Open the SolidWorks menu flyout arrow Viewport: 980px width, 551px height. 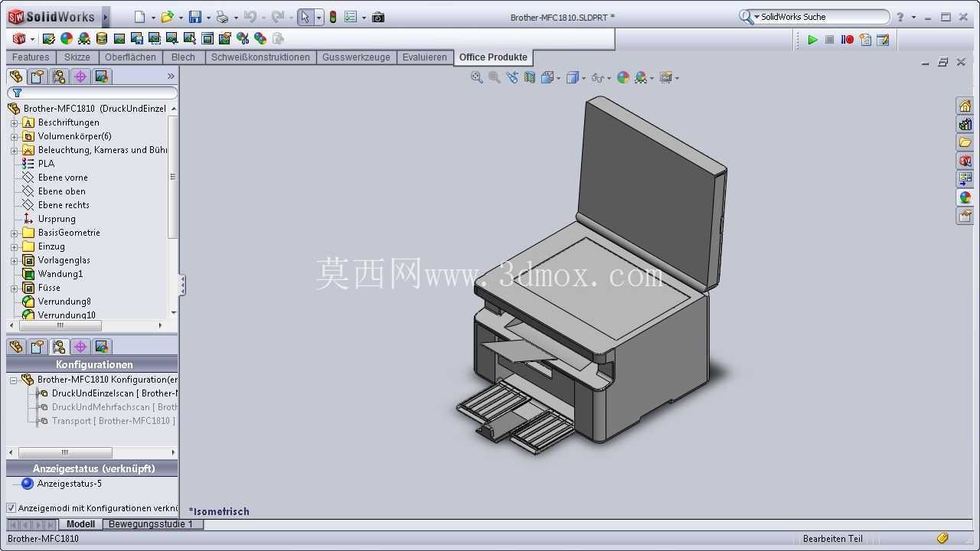tap(106, 17)
